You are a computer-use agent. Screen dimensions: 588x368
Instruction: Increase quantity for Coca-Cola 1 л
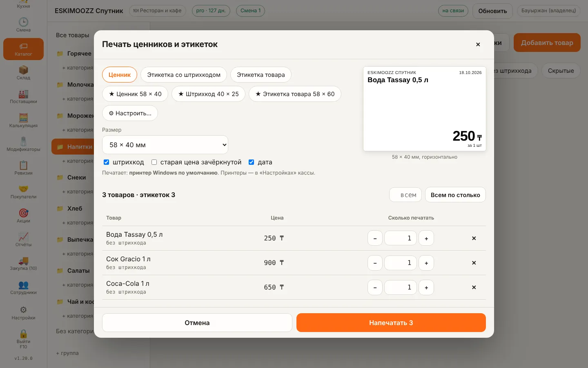[x=426, y=287]
